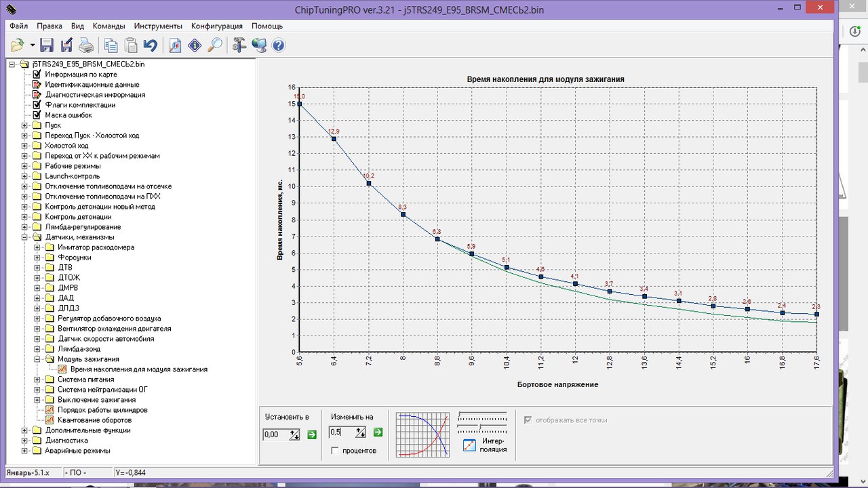Expand the 'Аварийные режимы' folder
Viewport: 868px width, 488px height.
pyautogui.click(x=25, y=451)
